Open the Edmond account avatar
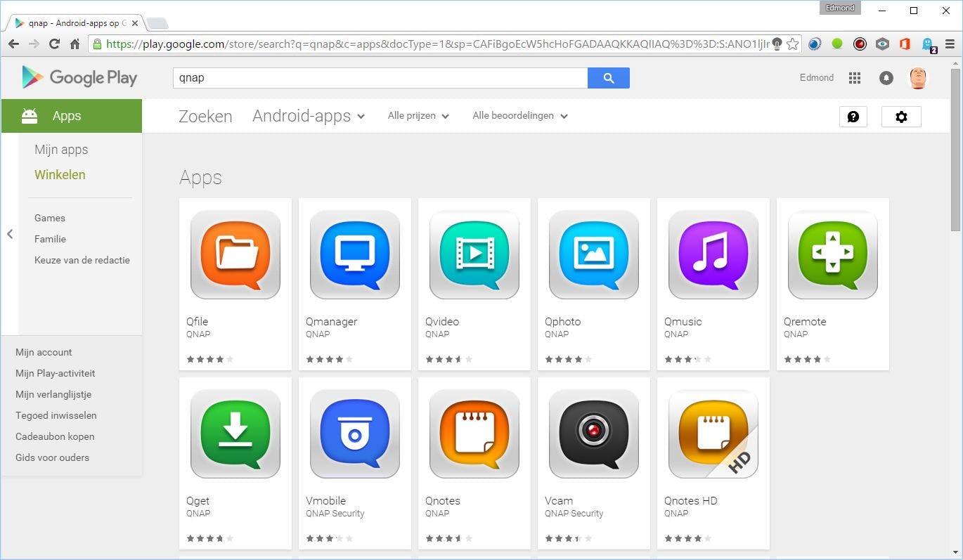 tap(918, 78)
